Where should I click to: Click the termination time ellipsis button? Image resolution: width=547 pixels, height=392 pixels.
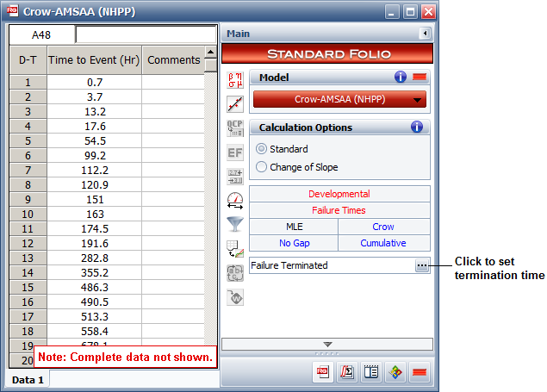(x=420, y=266)
